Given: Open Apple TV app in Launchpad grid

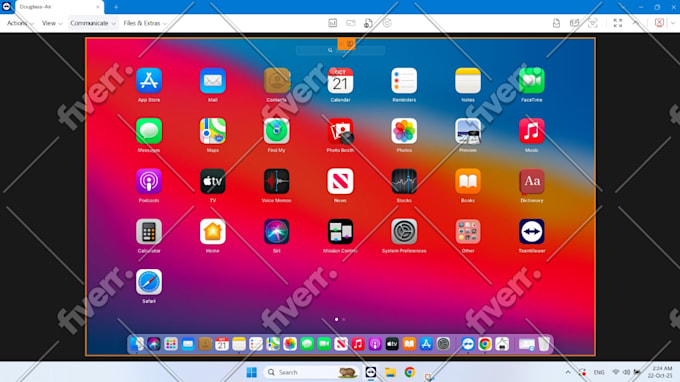Looking at the screenshot, I should point(212,182).
